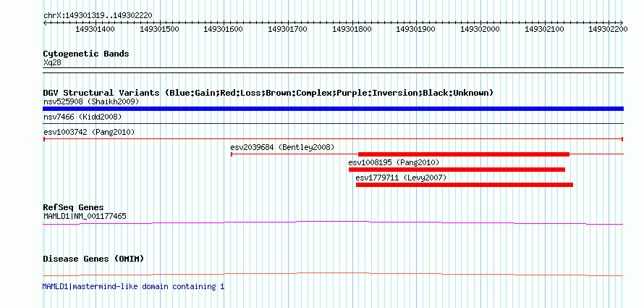The image size is (644, 308).
Task: Select the RefSeq Genes track title
Action: 74,207
